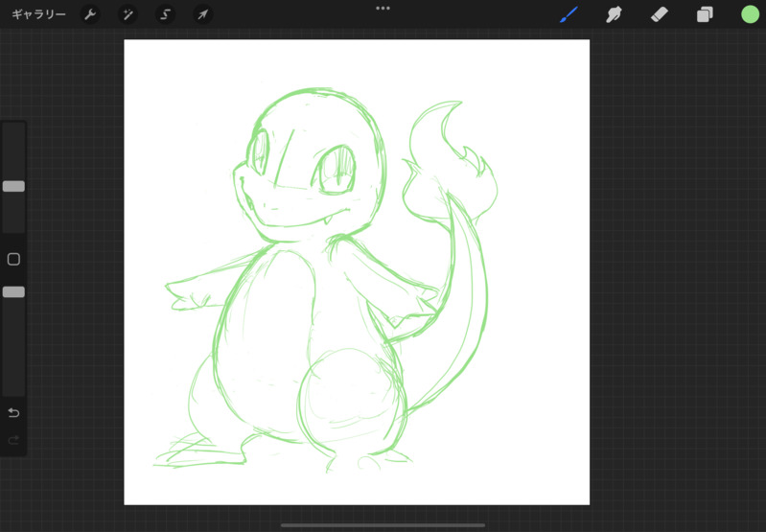Click the brush size slider handle
The image size is (766, 532).
click(13, 186)
